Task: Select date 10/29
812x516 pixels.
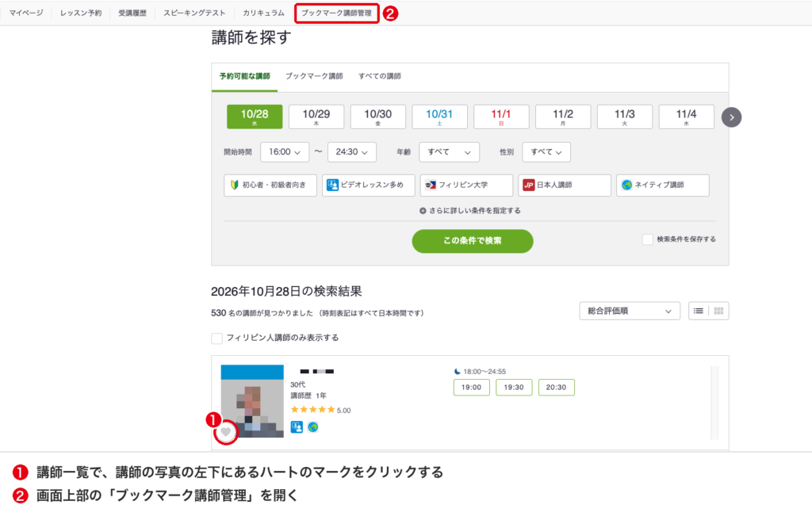Action: (316, 117)
